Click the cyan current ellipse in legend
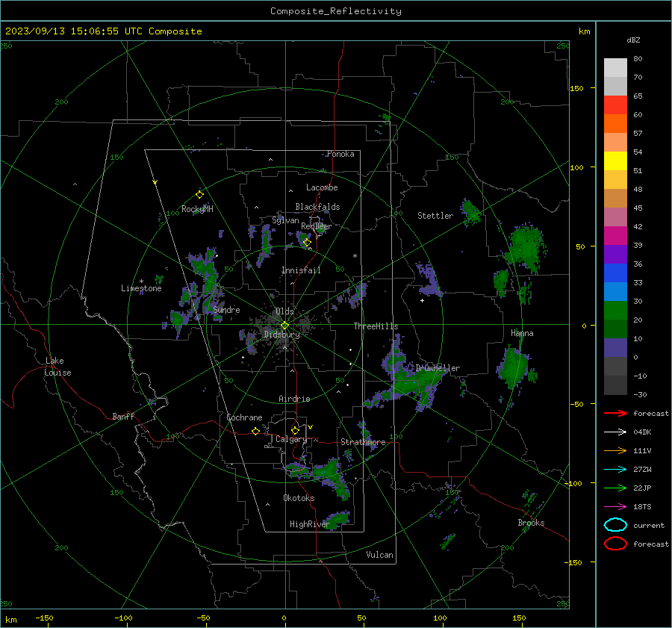The width and height of the screenshot is (672, 628). tap(615, 525)
